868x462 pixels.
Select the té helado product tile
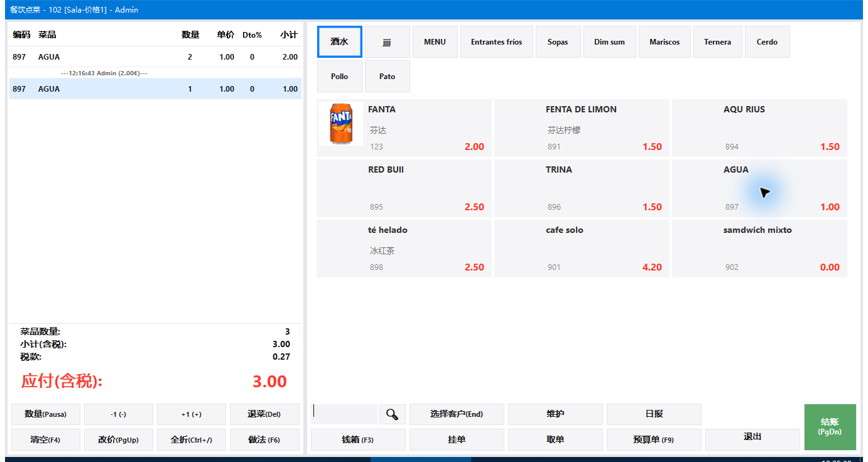coord(404,249)
